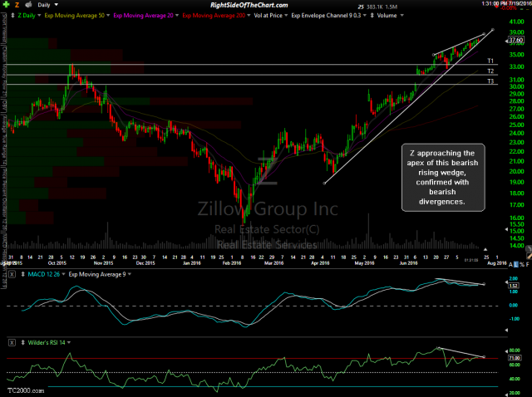Click the volume pane scale arrow near 15.00
The height and width of the screenshot is (397, 532).
(x=506, y=229)
